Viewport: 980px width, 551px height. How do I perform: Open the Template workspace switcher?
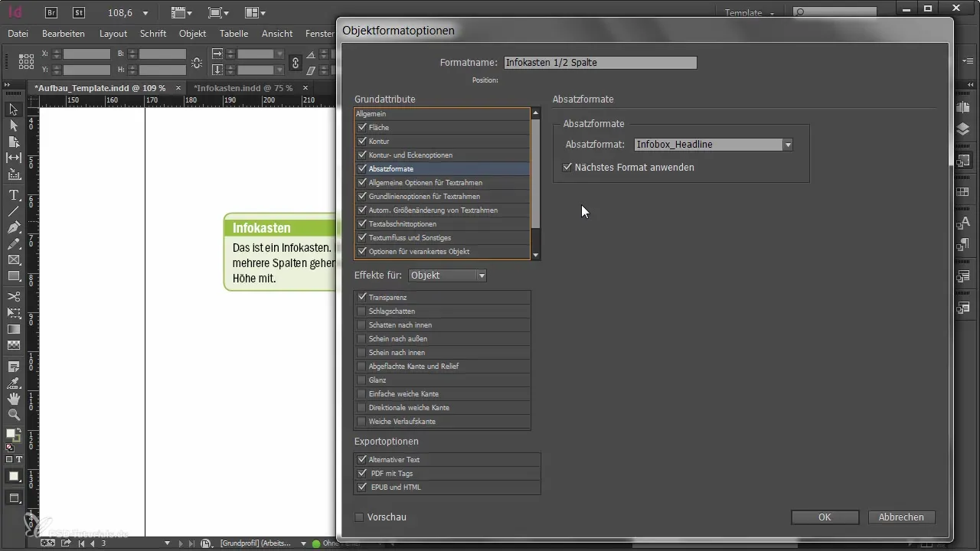click(749, 13)
